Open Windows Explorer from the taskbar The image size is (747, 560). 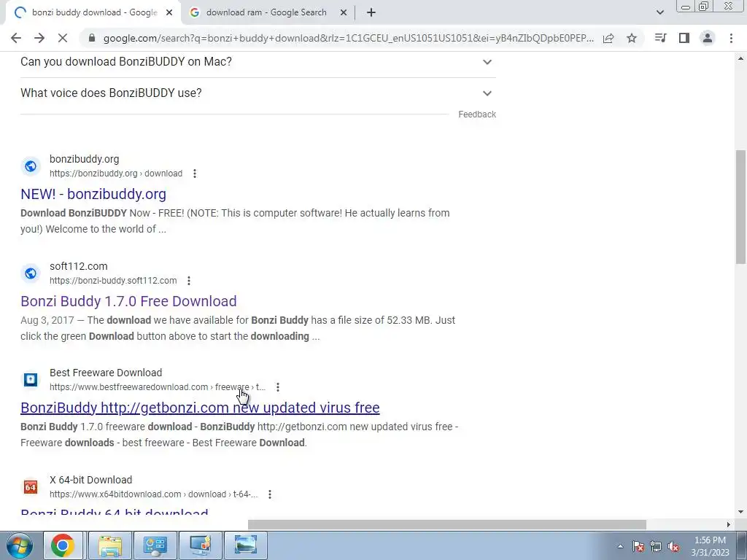pos(110,545)
